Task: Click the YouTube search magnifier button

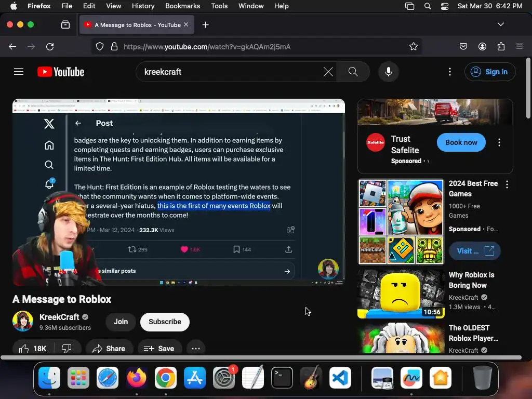Action: coord(353,72)
